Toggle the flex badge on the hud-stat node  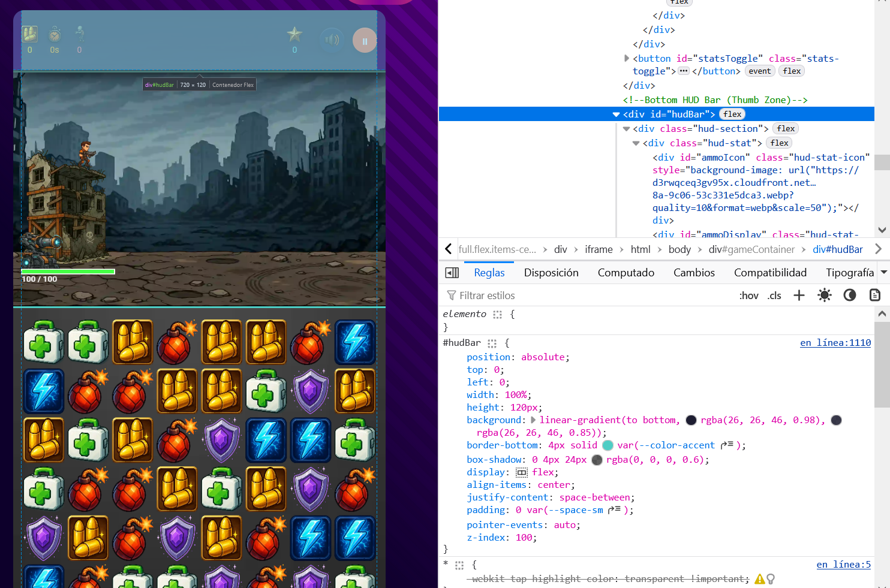point(779,143)
